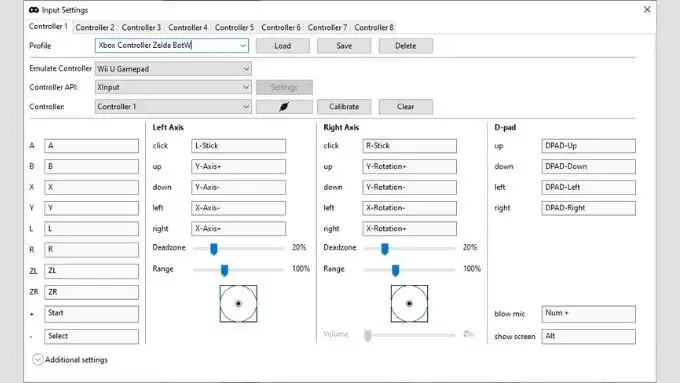
Task: Click the L button mapping field
Action: (x=92, y=229)
